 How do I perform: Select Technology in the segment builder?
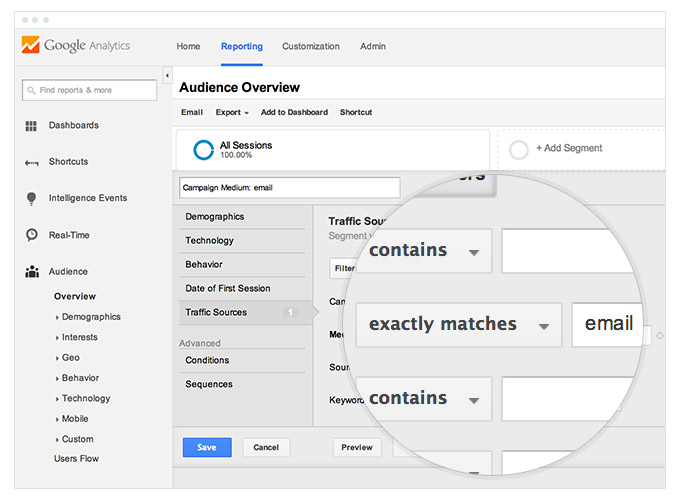pos(242,241)
